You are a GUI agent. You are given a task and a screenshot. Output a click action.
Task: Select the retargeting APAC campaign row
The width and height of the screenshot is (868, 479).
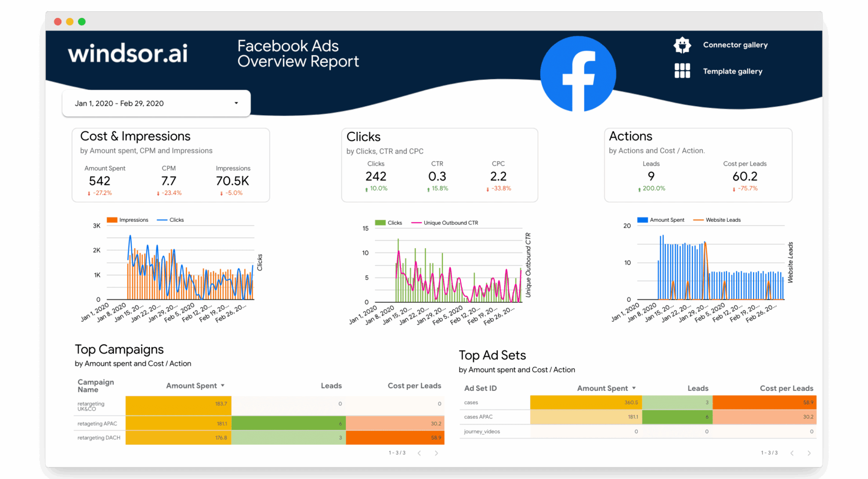(x=97, y=424)
